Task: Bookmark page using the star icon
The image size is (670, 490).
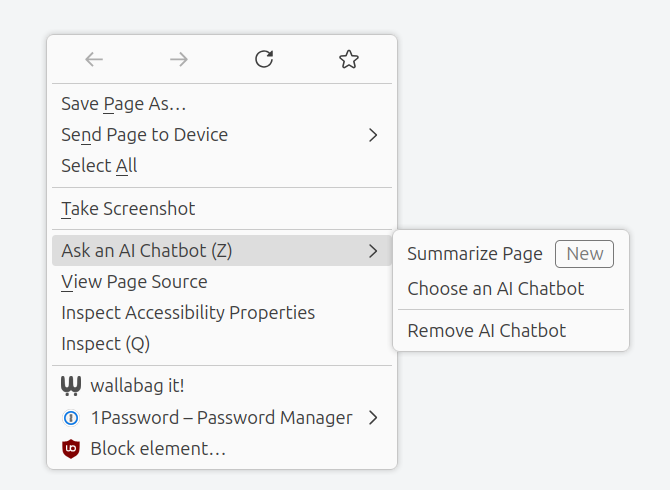Action: tap(348, 60)
